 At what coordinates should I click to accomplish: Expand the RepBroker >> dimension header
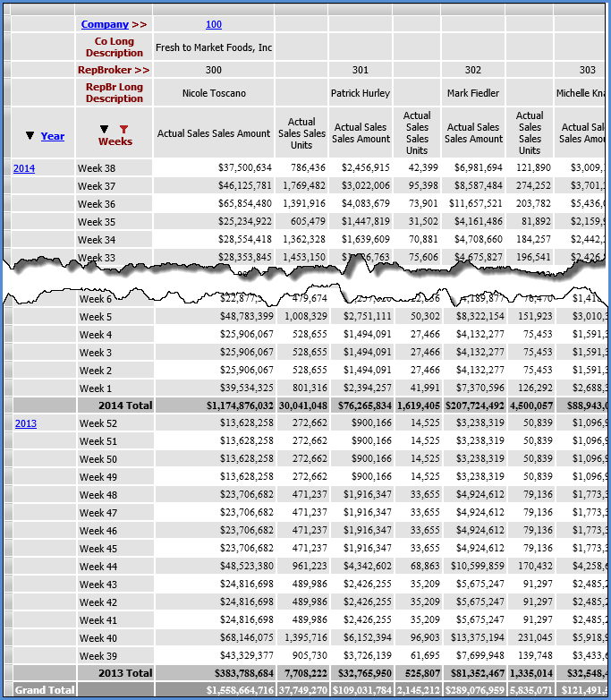coord(114,70)
